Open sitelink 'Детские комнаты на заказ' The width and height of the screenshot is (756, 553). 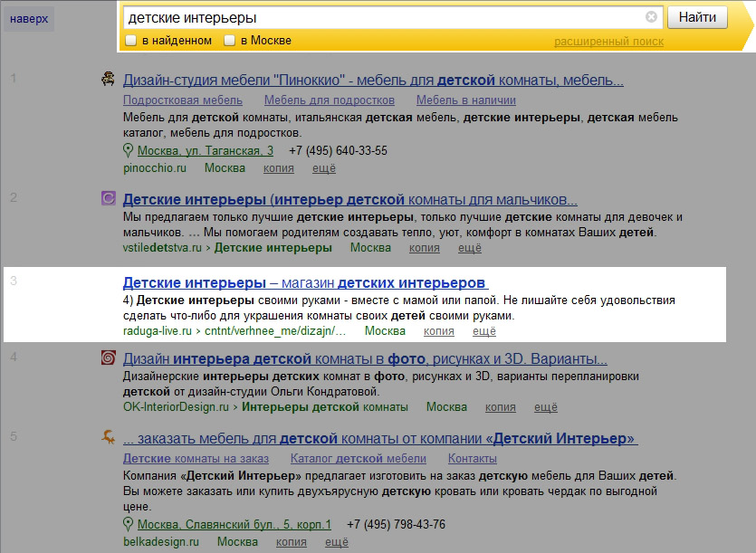(196, 459)
